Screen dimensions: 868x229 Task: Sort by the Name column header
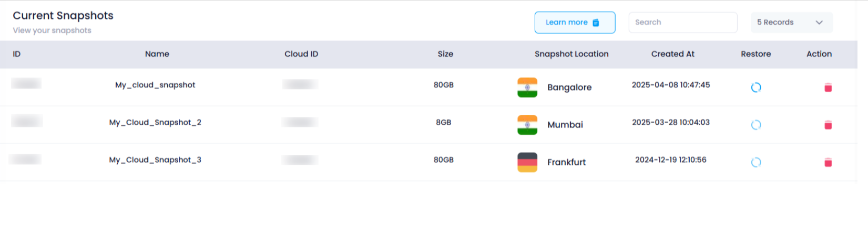tap(157, 54)
